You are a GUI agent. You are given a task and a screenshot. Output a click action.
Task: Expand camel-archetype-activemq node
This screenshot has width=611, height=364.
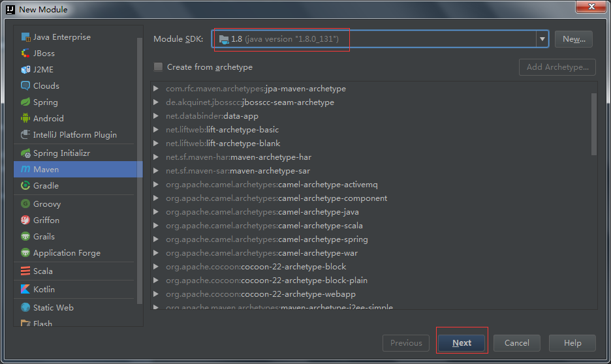156,185
